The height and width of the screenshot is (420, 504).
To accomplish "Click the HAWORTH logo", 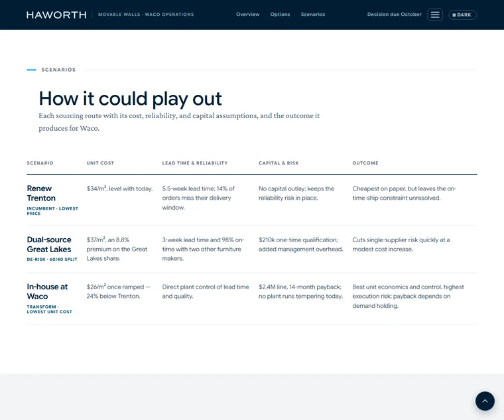I will 56,15.
